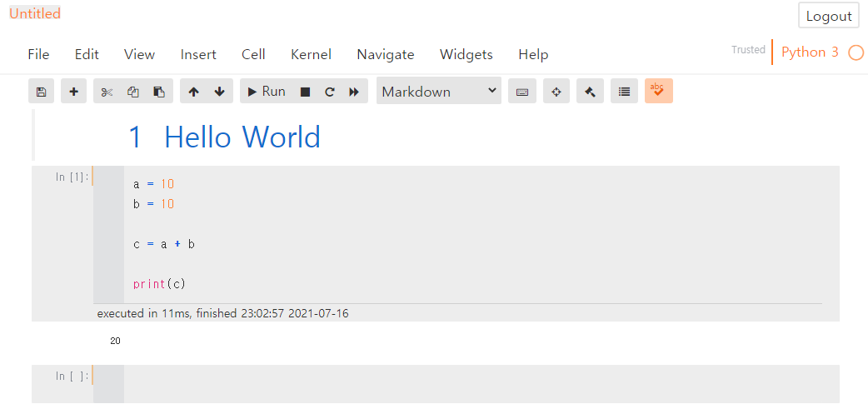
Task: Toggle spellchecker abc icon
Action: pos(659,92)
